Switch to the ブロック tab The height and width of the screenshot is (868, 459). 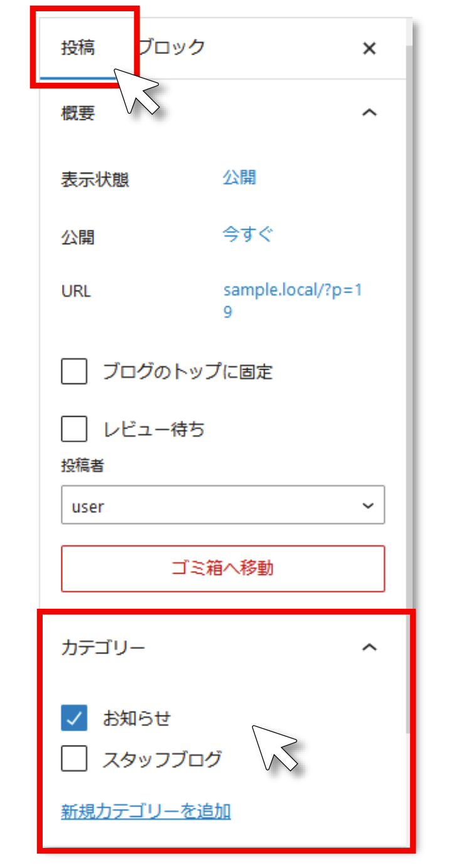(x=172, y=48)
